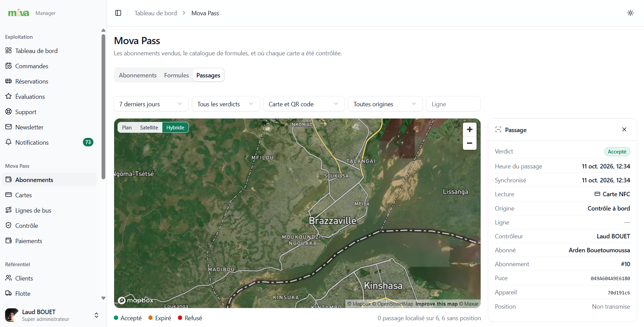Open Tableau de bord in sidebar
The height and width of the screenshot is (327, 644).
coord(49,51)
